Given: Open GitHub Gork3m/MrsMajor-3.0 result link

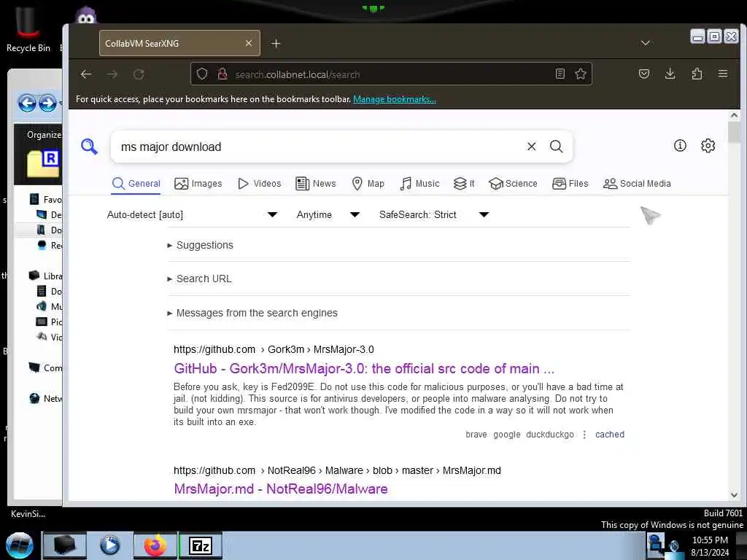Looking at the screenshot, I should [x=364, y=369].
